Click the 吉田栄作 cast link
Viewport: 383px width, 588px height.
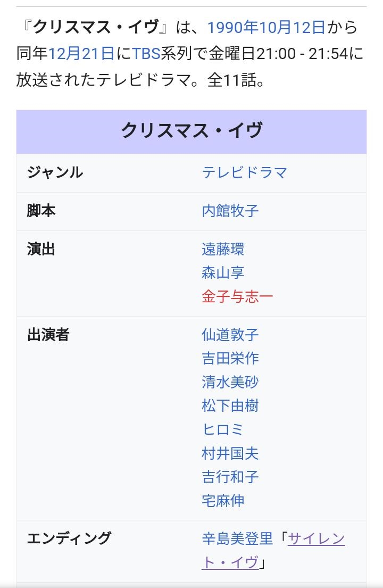[x=230, y=358]
